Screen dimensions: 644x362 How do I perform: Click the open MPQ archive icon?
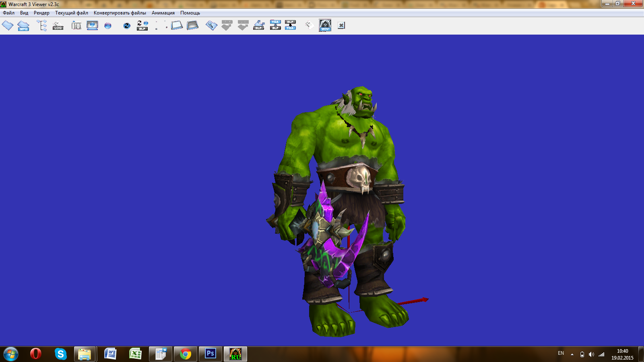[23, 26]
